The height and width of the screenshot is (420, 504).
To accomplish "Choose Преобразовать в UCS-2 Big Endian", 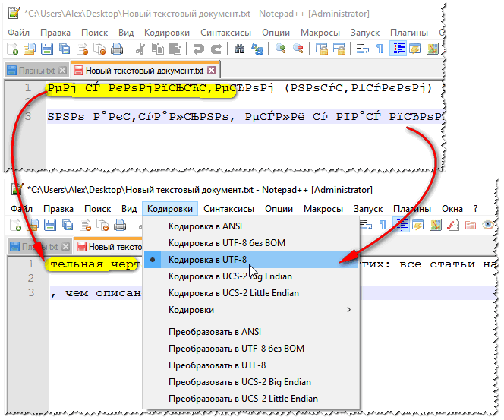I will [x=251, y=382].
